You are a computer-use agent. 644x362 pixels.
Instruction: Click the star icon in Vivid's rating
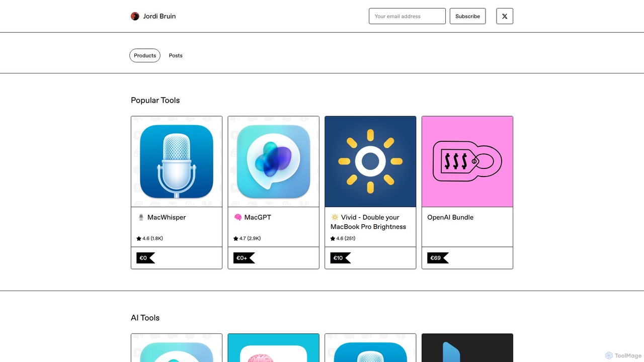333,238
